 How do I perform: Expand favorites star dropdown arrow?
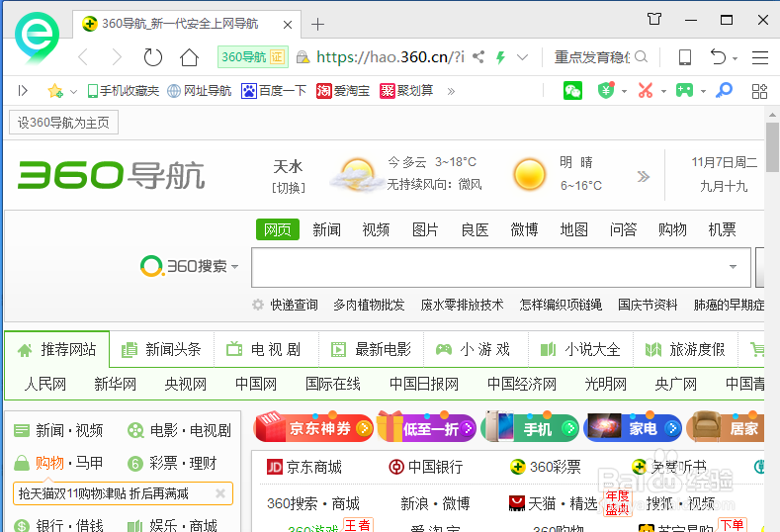(73, 91)
